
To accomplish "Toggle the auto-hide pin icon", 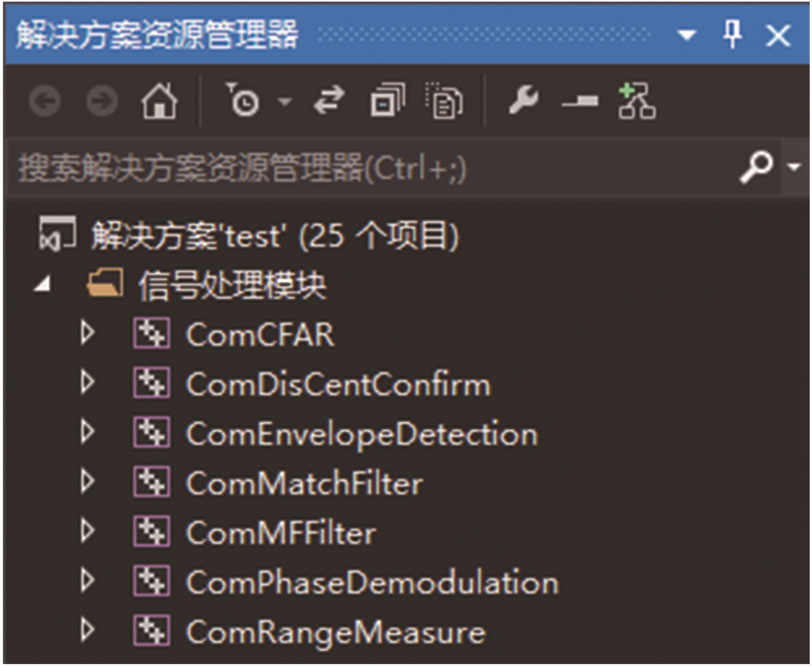I will click(x=732, y=35).
